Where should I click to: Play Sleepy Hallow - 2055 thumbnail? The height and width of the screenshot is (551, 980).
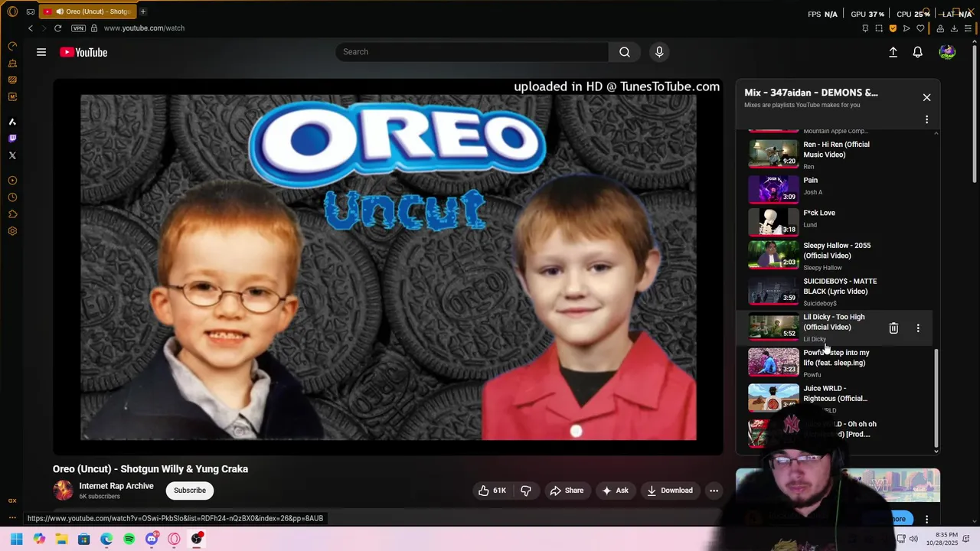coord(773,255)
